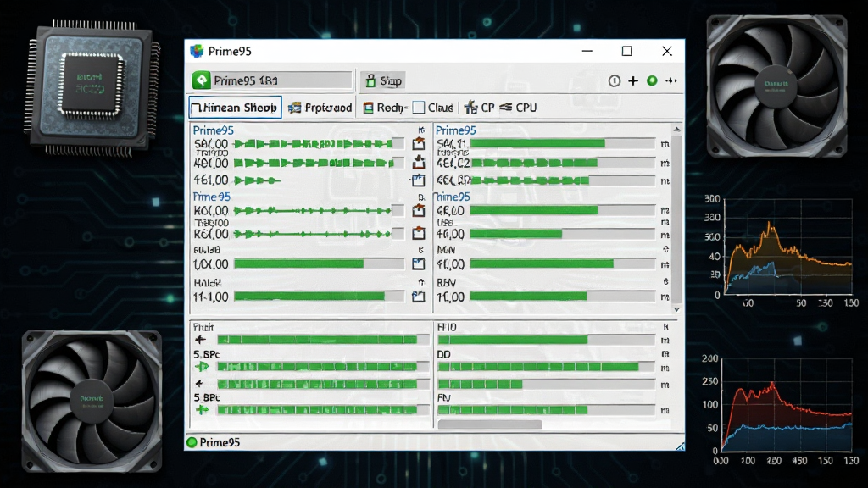Screen dimensions: 868x488
Task: Open the CP tab
Action: pos(480,108)
